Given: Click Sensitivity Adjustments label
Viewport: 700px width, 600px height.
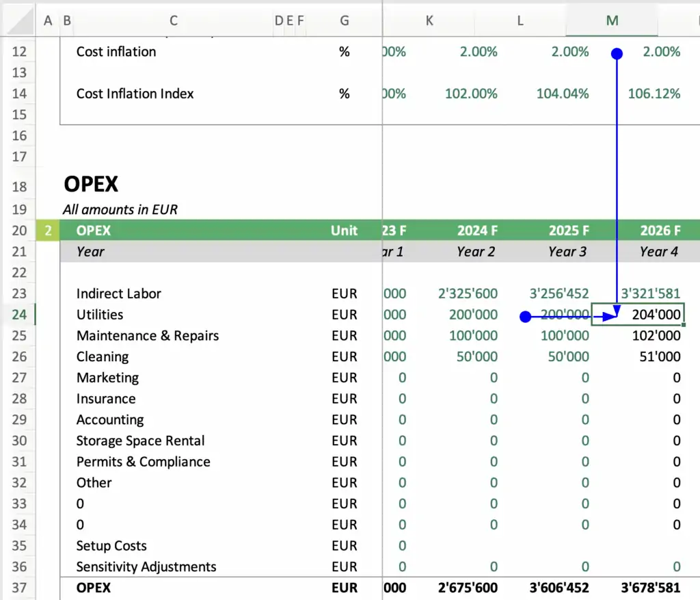Looking at the screenshot, I should (146, 567).
